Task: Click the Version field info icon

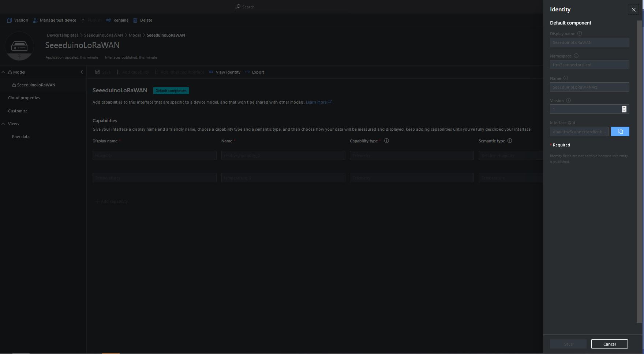Action: tap(568, 101)
